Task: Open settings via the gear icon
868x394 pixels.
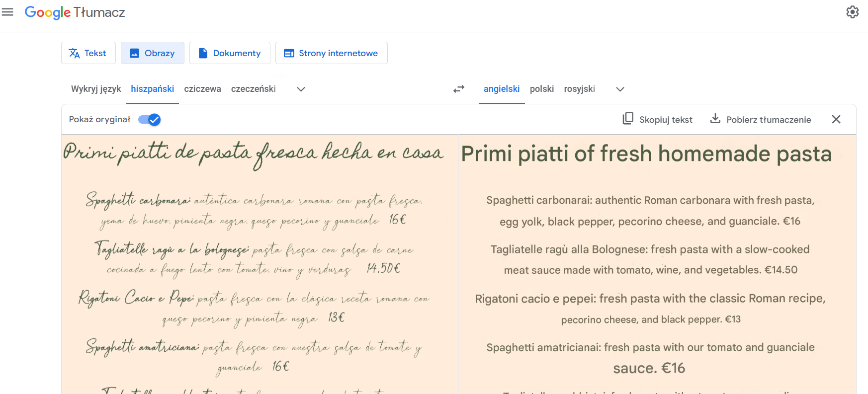Action: (x=852, y=12)
